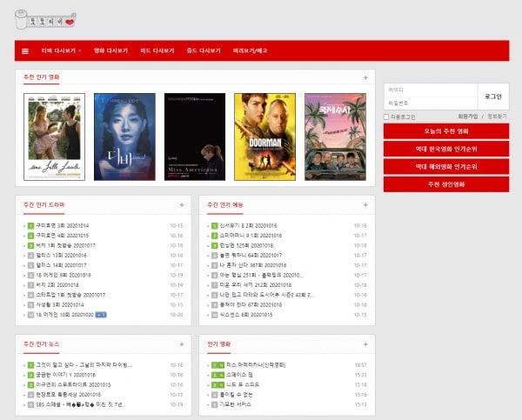Open drama entry 써치 1회 첫방송
Screen dimensions: 522x420
[x=65, y=245]
